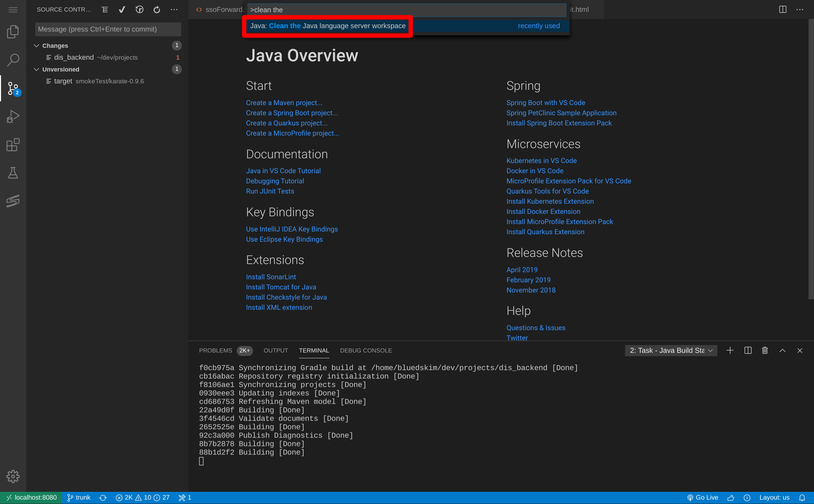The height and width of the screenshot is (504, 814).
Task: Open the Manage gear settings menu
Action: pos(13,476)
